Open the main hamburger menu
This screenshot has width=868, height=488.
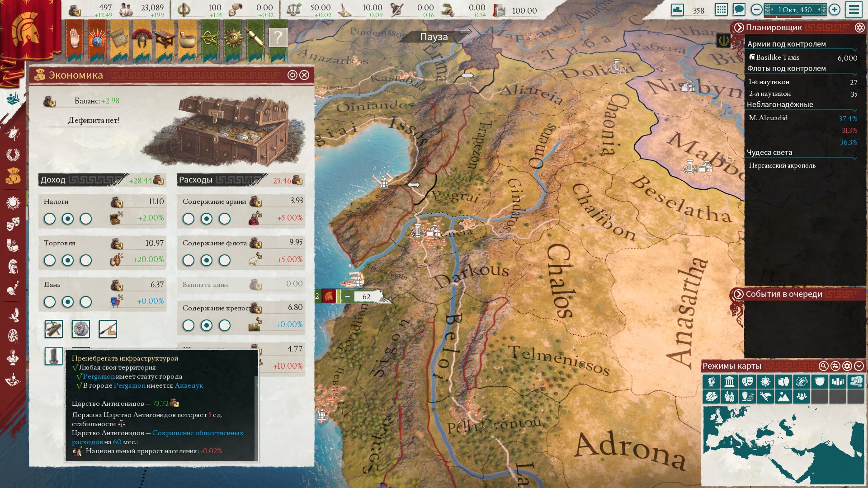tap(854, 9)
